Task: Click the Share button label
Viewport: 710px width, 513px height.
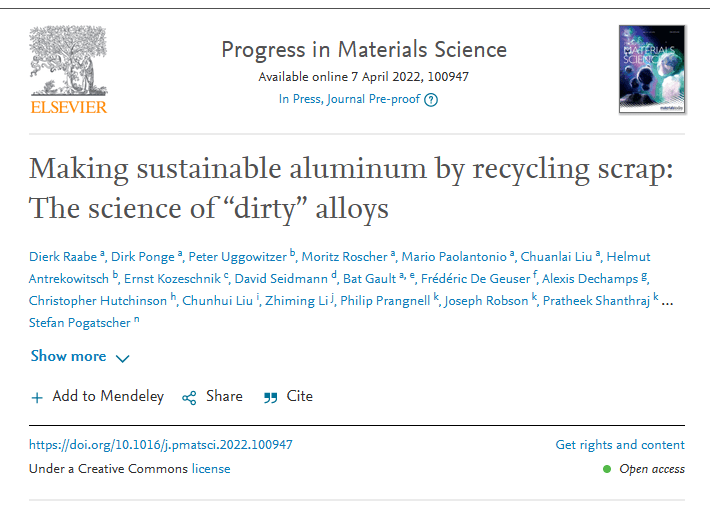Action: coord(224,396)
